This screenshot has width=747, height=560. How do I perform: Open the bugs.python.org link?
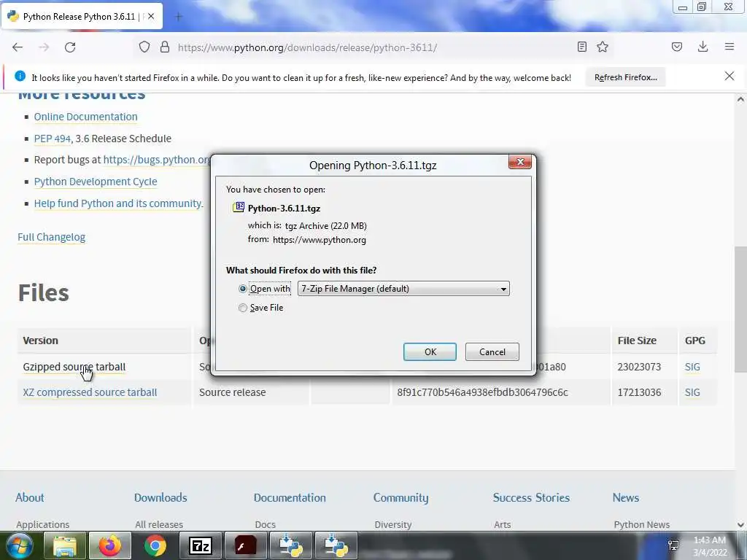point(157,160)
